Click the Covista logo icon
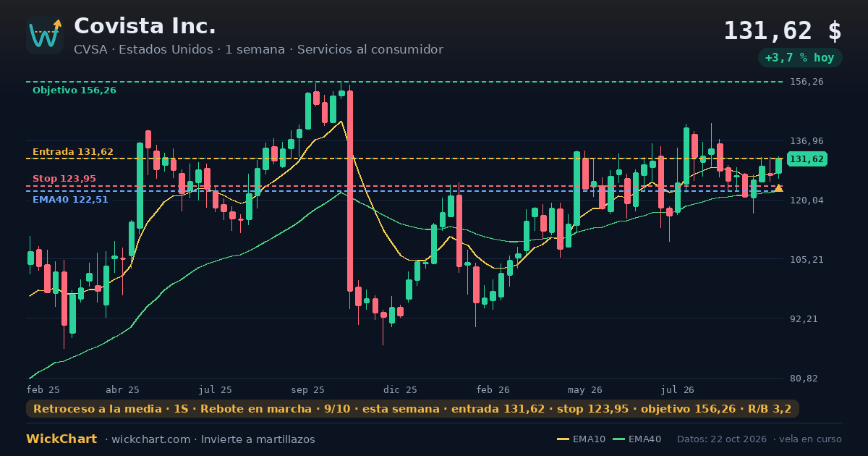 coord(45,35)
